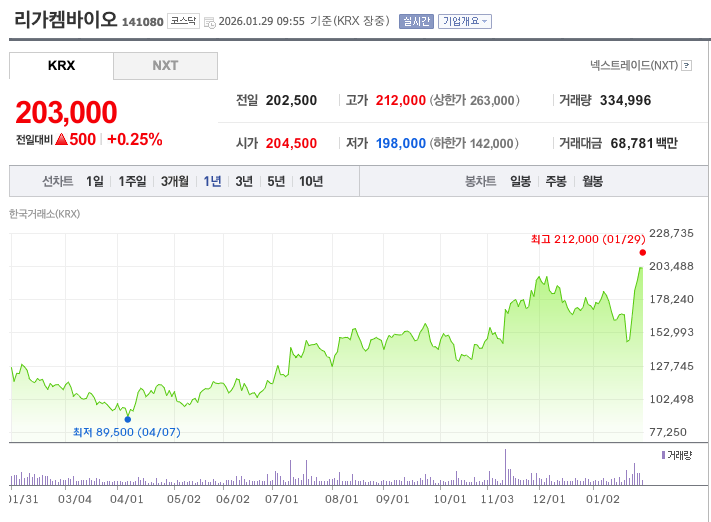Click the stock name 리가켐바이오
711x522 pixels.
click(x=65, y=20)
